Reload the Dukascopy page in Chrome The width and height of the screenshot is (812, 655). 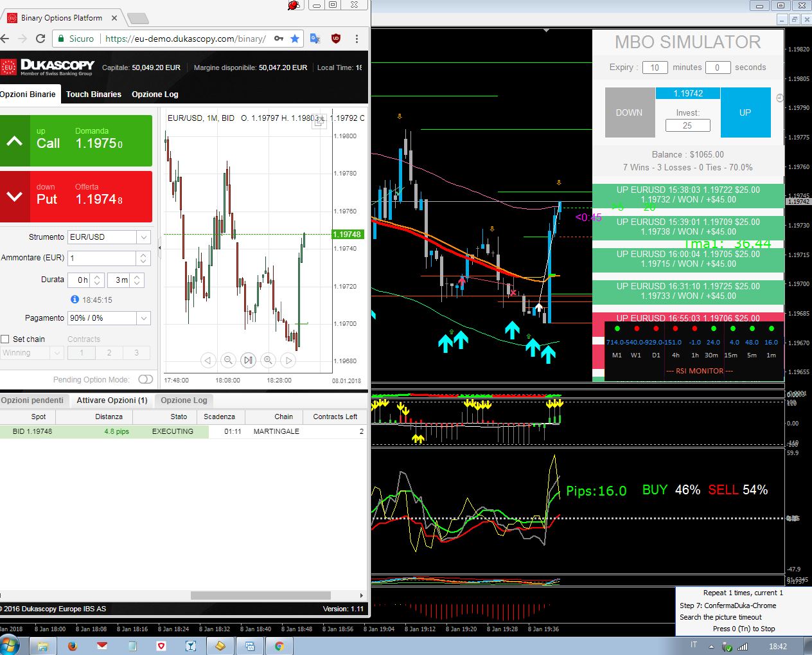coord(40,39)
